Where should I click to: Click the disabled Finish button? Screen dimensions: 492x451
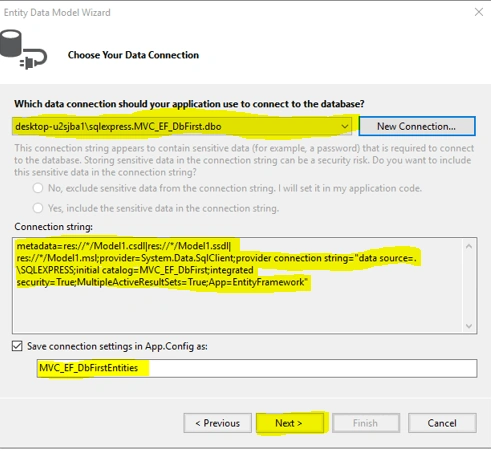(366, 423)
